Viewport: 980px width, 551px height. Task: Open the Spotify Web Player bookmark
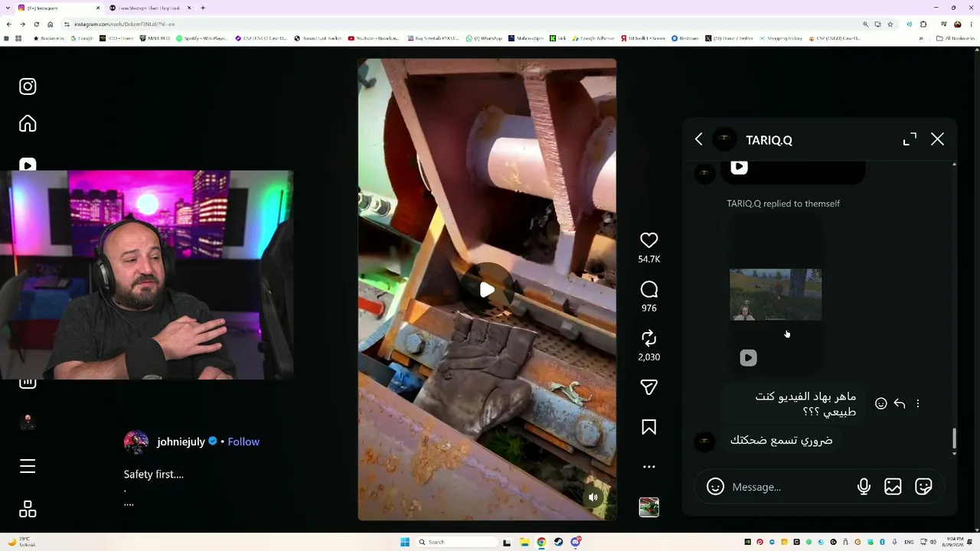coord(202,38)
